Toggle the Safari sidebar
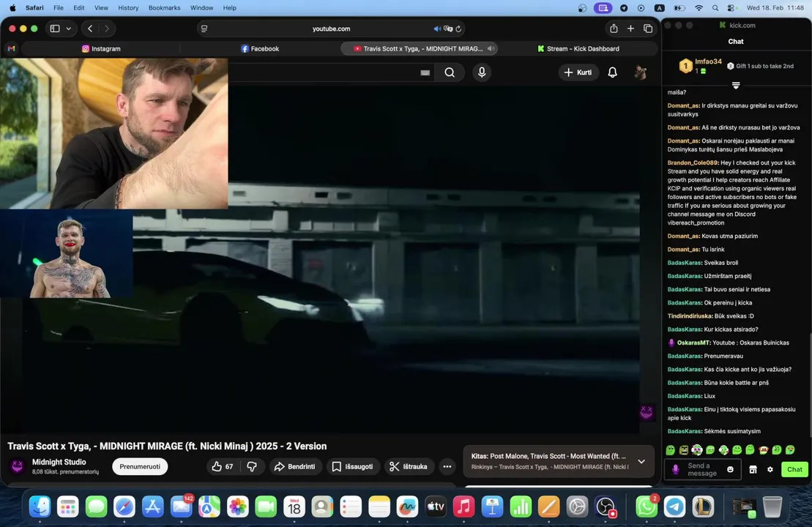 click(55, 29)
